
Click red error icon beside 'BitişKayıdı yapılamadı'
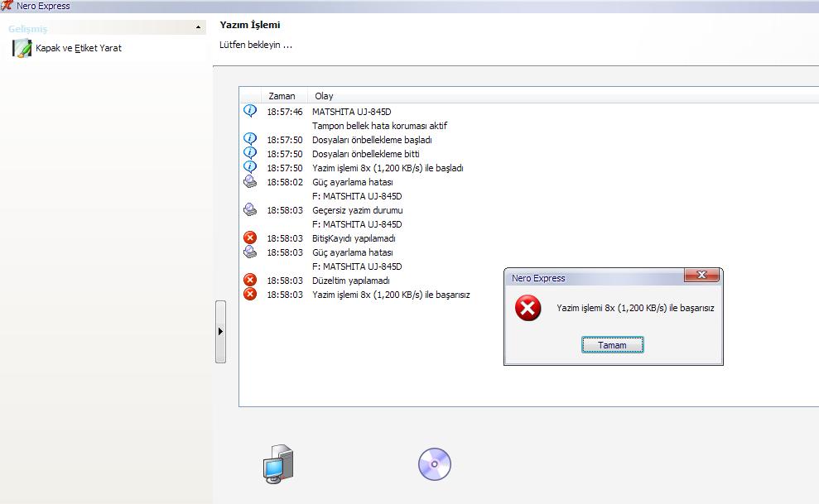[250, 238]
